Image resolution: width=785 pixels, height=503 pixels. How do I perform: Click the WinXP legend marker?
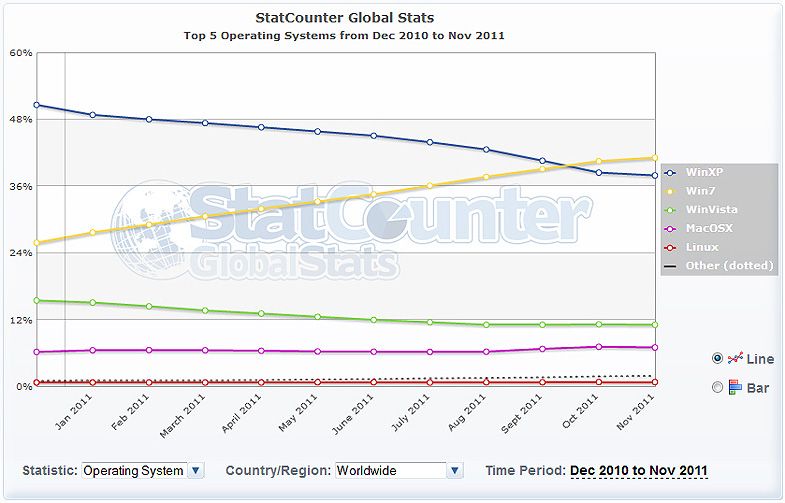[669, 172]
